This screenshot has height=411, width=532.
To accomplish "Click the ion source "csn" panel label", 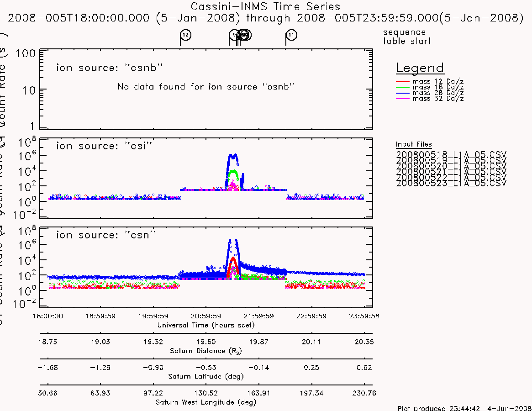I will pyautogui.click(x=106, y=235).
